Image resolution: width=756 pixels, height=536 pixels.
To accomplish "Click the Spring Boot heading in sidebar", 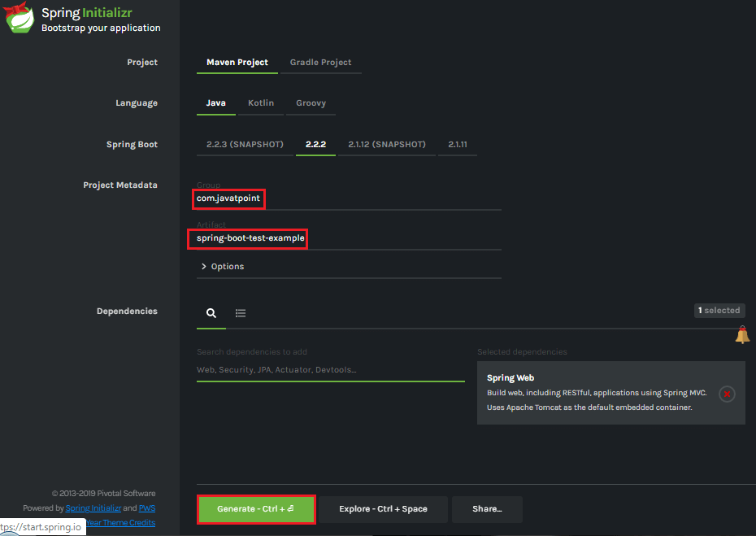I will (x=132, y=144).
